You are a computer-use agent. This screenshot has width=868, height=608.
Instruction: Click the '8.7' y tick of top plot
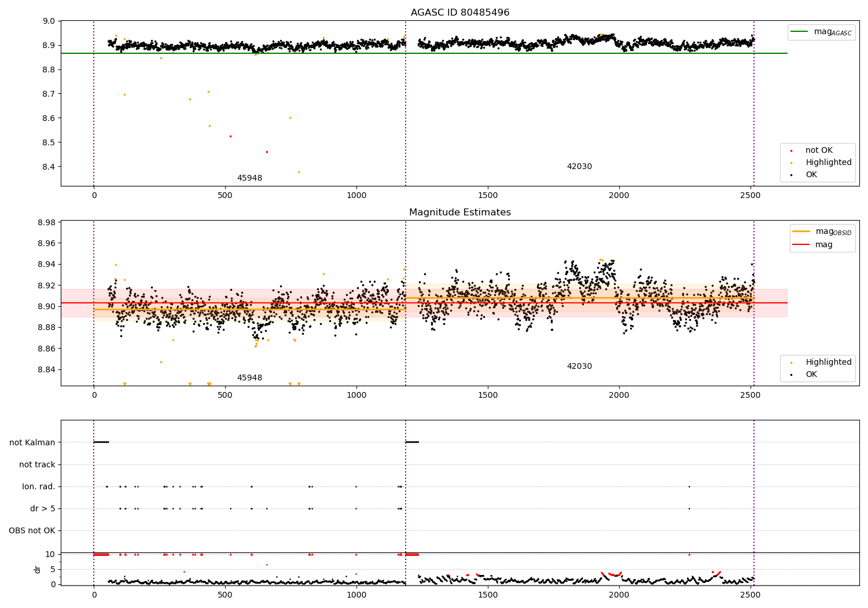(x=49, y=94)
